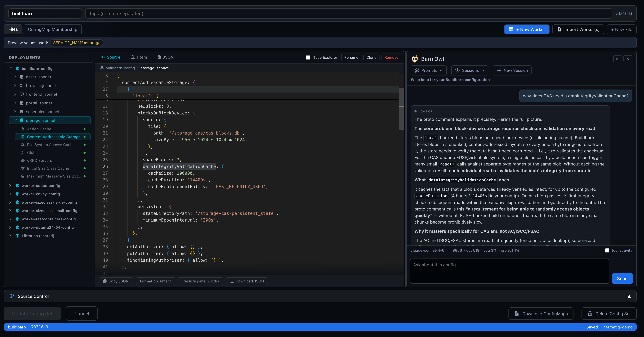
Task: Click the Action Cache lightning icon
Action: tap(23, 129)
